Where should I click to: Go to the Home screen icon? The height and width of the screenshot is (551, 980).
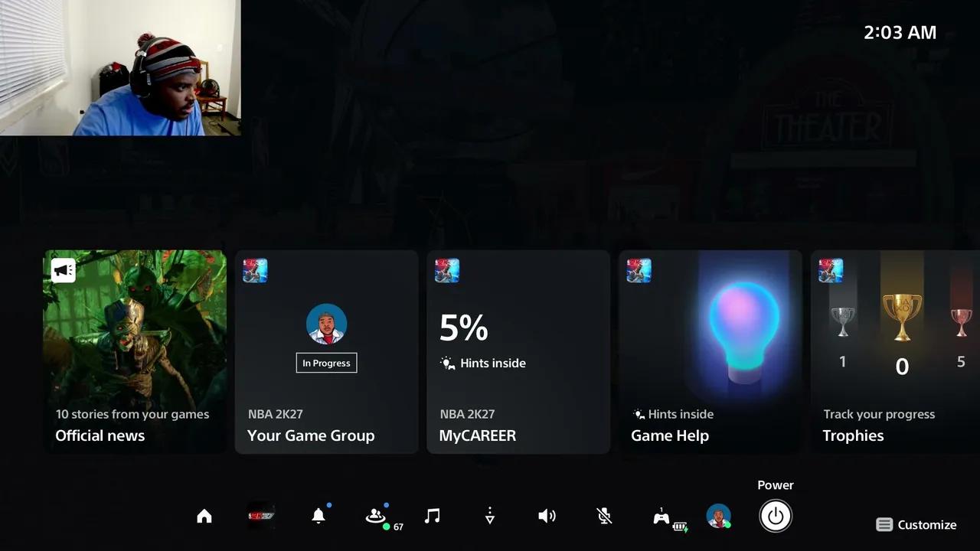[204, 517]
